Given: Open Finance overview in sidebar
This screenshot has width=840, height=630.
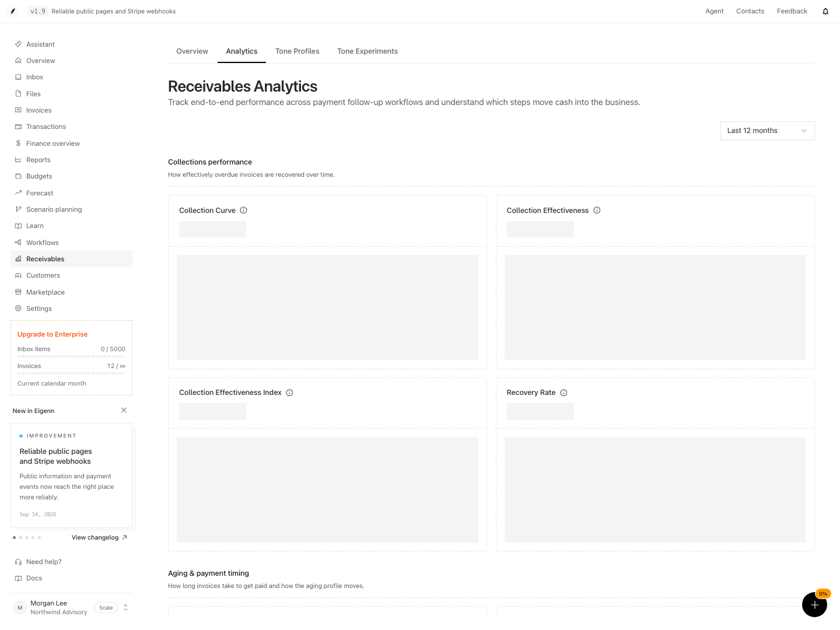Looking at the screenshot, I should (x=71, y=143).
